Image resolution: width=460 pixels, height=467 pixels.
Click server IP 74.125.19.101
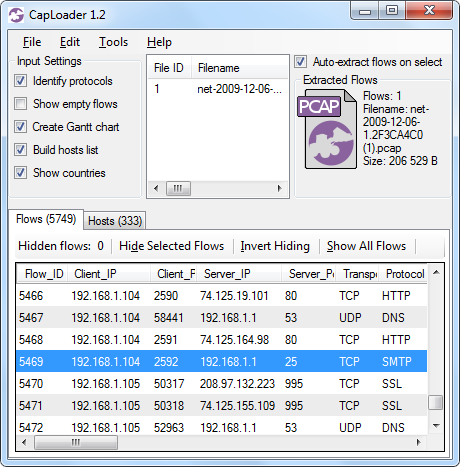click(234, 296)
